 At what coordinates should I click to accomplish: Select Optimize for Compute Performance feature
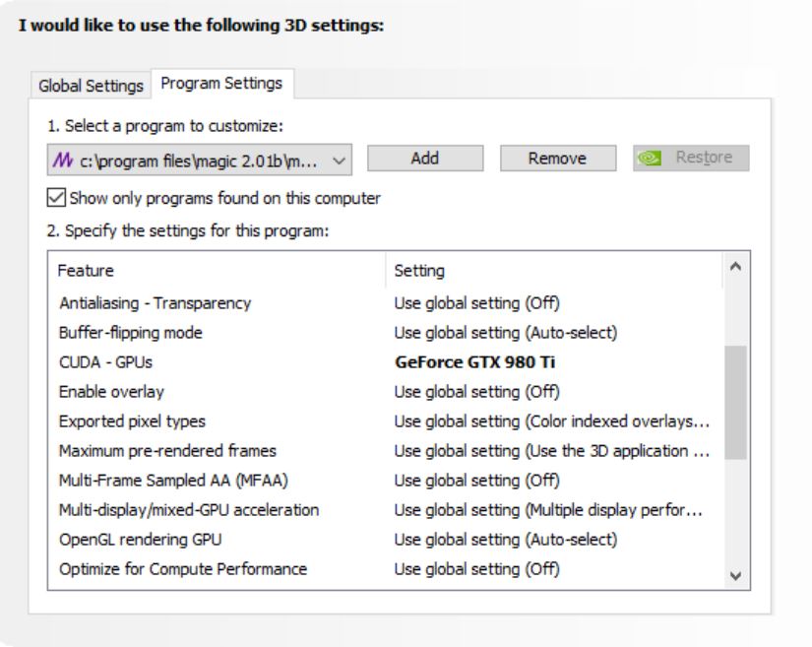(183, 569)
